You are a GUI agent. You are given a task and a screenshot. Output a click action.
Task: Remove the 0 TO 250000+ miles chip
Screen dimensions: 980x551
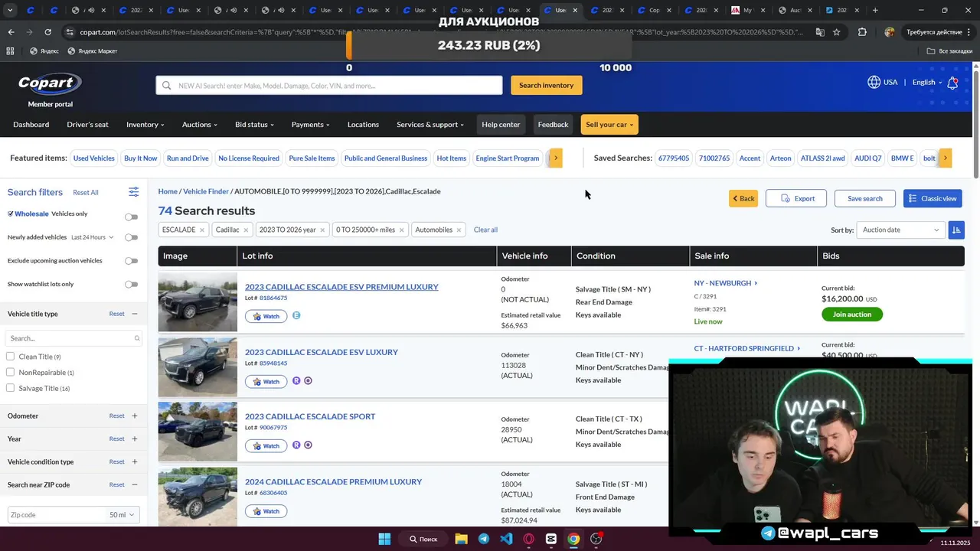(x=401, y=230)
